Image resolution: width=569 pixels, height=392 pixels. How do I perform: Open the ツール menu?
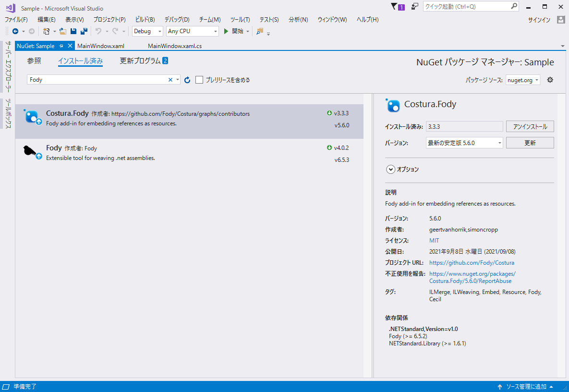tap(240, 19)
